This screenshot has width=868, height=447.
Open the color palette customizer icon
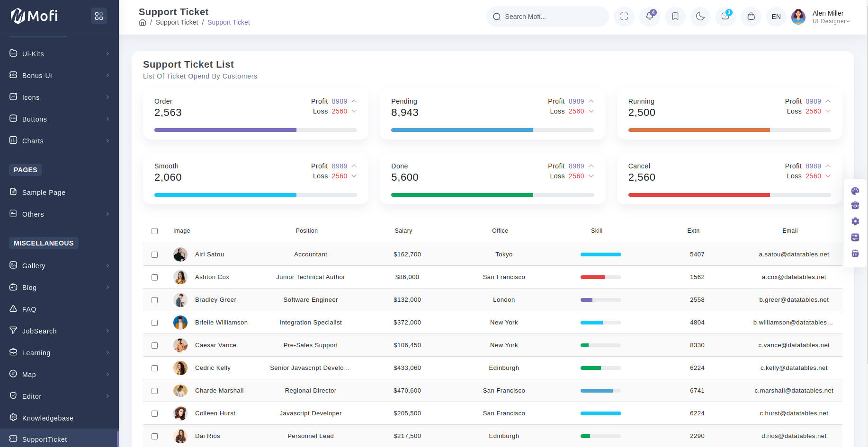click(855, 191)
